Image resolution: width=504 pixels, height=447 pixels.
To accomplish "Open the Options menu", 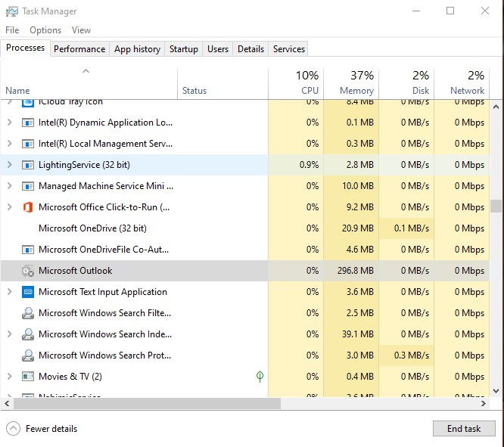I will [45, 30].
